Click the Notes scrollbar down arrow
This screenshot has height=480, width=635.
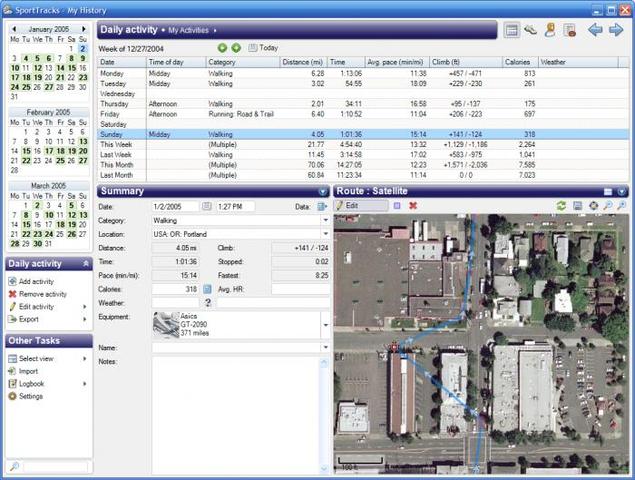[x=324, y=468]
